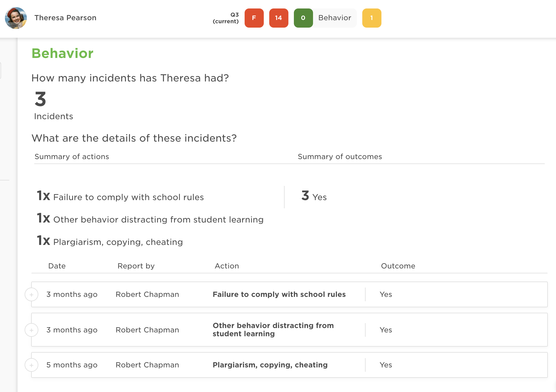
Task: Sort incidents by the Date column header
Action: tap(57, 266)
